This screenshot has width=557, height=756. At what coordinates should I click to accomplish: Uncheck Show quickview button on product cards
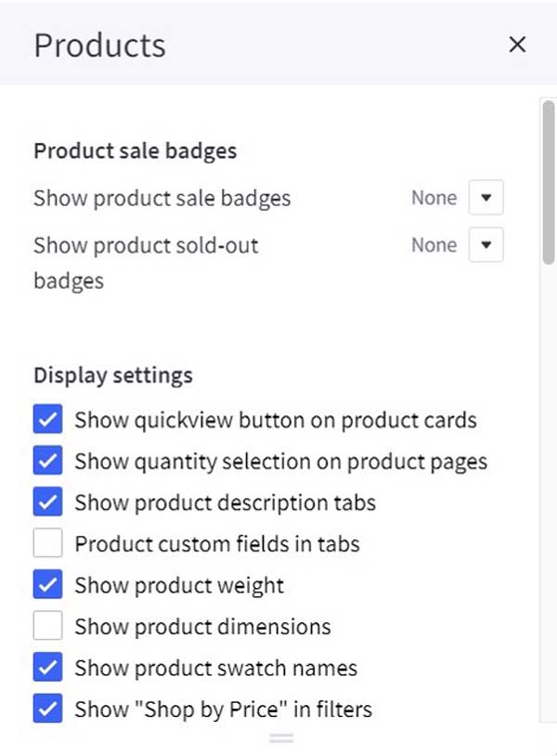click(x=47, y=420)
